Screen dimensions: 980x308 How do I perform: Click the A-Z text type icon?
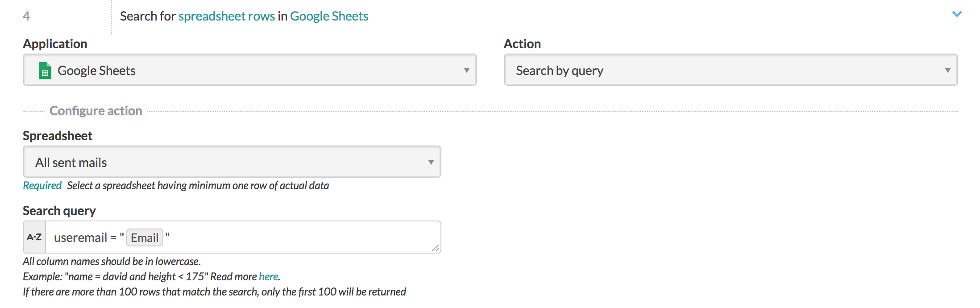pyautogui.click(x=34, y=237)
